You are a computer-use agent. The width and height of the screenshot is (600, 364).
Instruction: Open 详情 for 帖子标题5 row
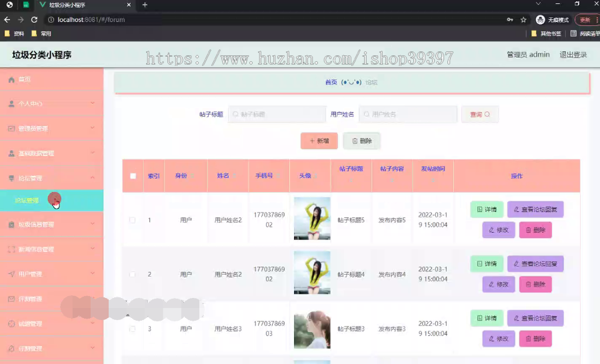(x=487, y=209)
